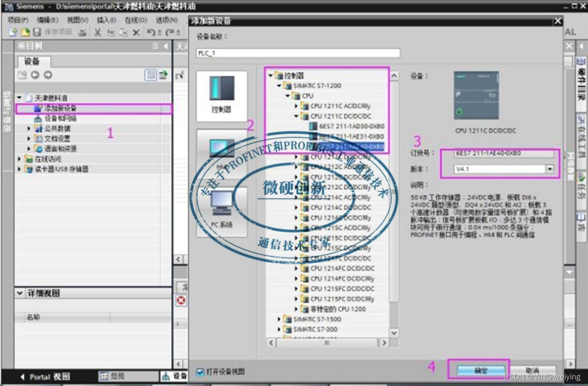Open the 插入(I) menu

click(x=106, y=20)
